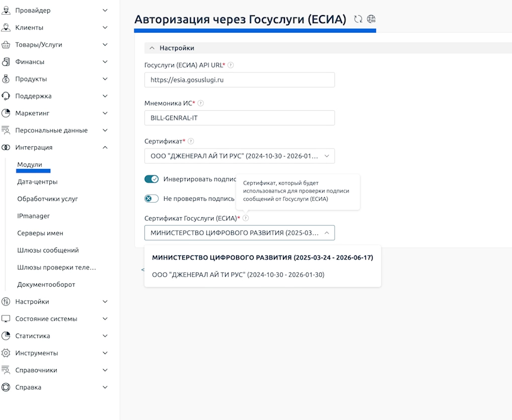
Task: Click the Статистика chart icon
Action: (6, 336)
